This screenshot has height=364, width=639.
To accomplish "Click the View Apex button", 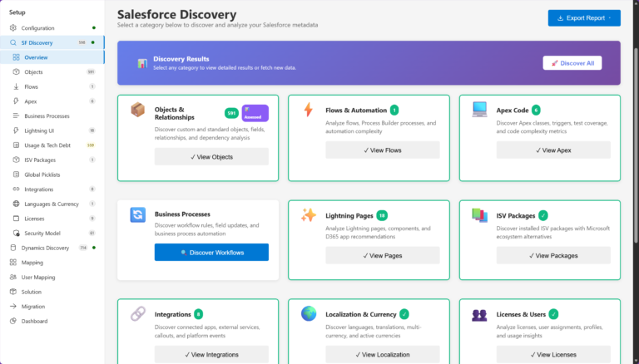I will (x=553, y=150).
